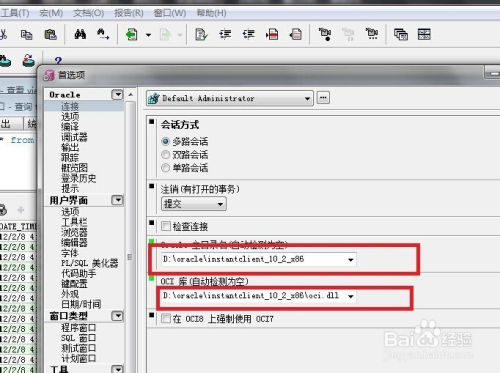Screen dimensions: 500x373
Task: Click the comment selection red icon
Action: coord(272,34)
